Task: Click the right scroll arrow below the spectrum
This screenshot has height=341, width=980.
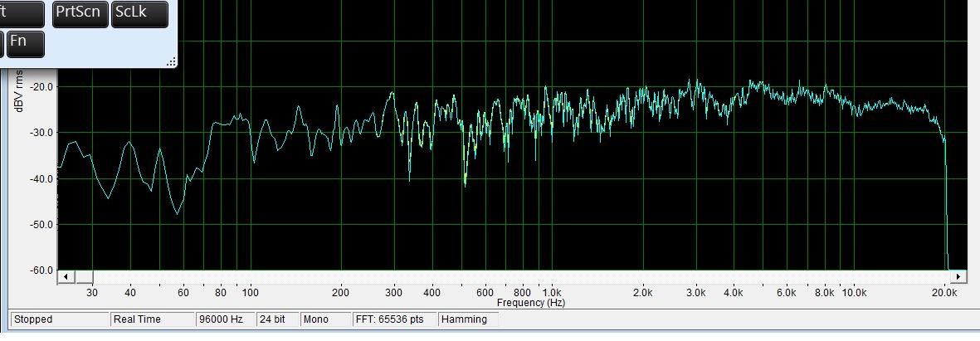Action: click(959, 276)
